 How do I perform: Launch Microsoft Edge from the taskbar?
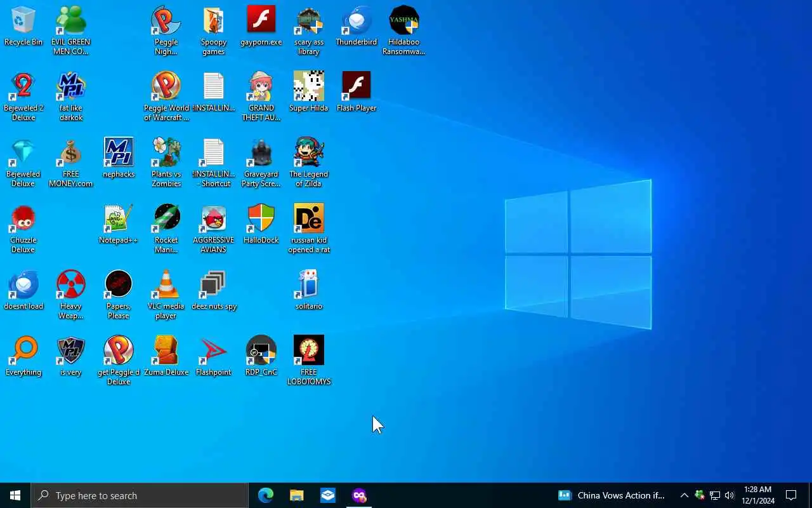pos(266,495)
